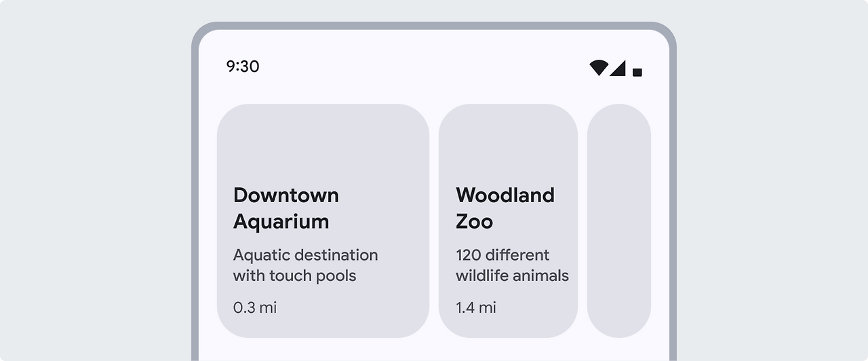Tap the Wi-Fi status icon
Image resolution: width=868 pixels, height=361 pixels.
pos(598,68)
